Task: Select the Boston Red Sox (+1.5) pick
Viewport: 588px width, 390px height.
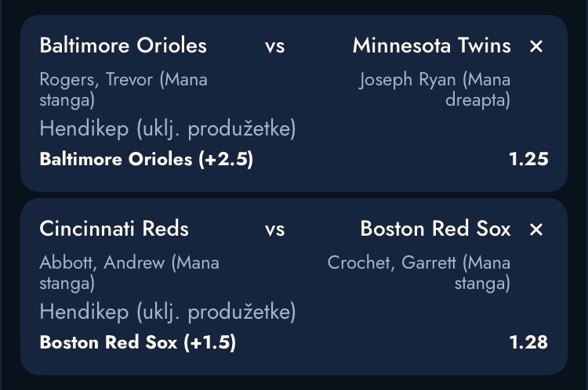Action: (x=138, y=342)
